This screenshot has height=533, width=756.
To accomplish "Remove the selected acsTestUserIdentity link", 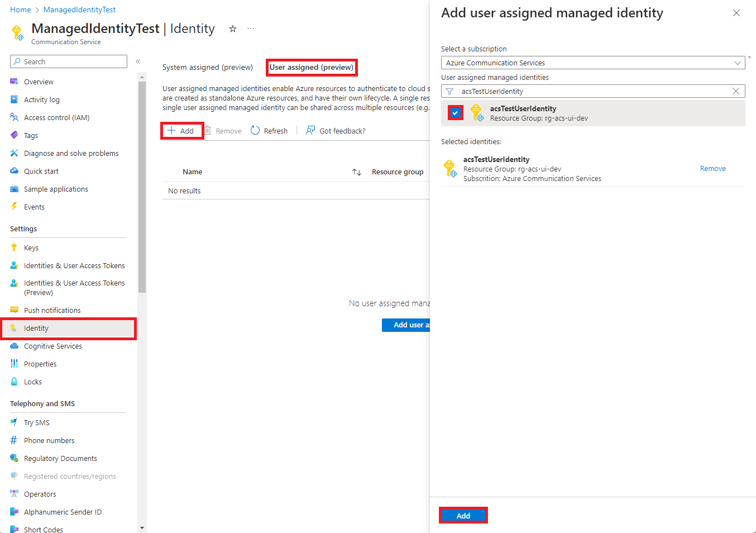I will pyautogui.click(x=713, y=168).
